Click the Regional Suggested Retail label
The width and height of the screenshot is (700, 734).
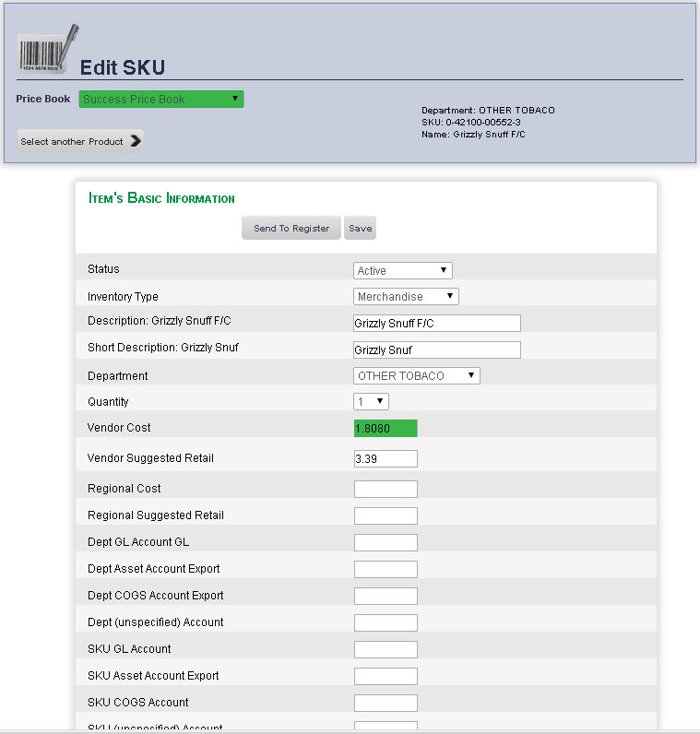click(156, 515)
